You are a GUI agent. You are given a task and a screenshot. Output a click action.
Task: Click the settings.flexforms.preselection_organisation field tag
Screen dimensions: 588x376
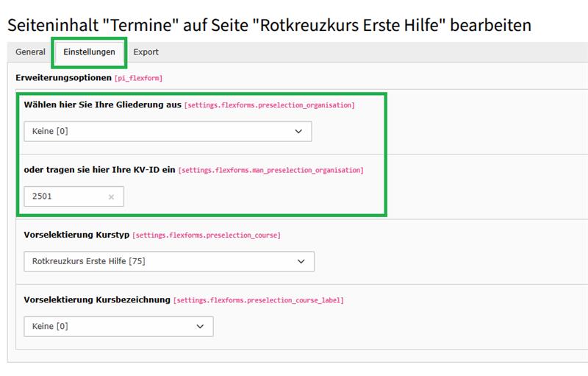pyautogui.click(x=270, y=106)
